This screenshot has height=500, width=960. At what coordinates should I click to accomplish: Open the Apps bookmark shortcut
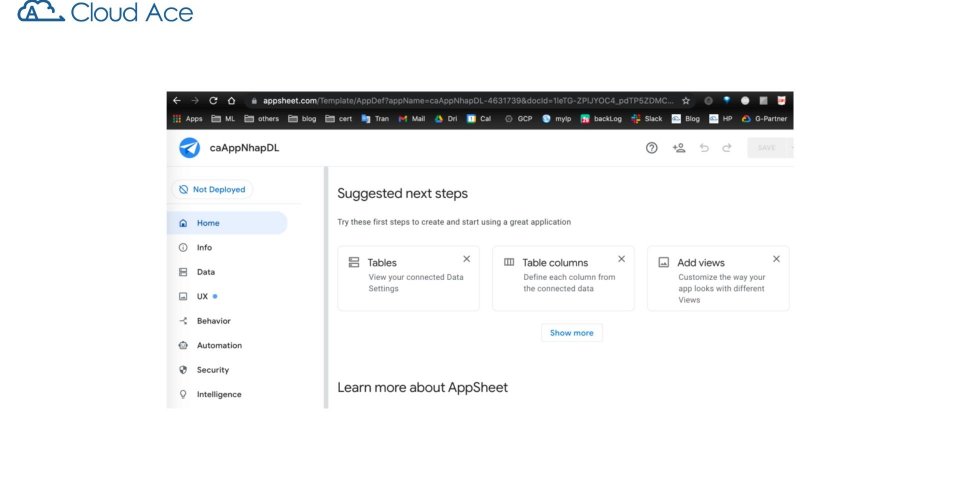(x=187, y=119)
